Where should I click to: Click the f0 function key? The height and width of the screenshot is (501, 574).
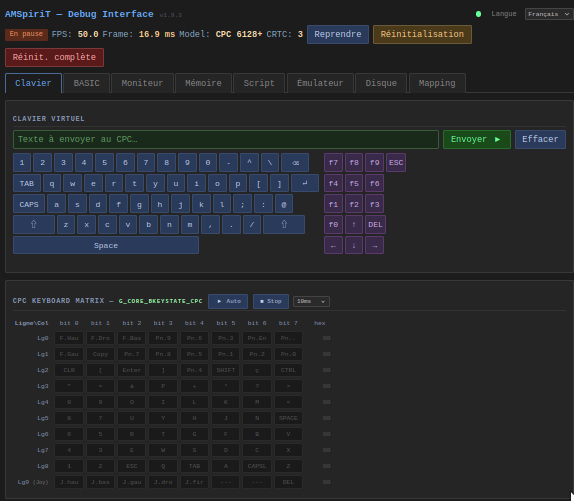pos(333,225)
